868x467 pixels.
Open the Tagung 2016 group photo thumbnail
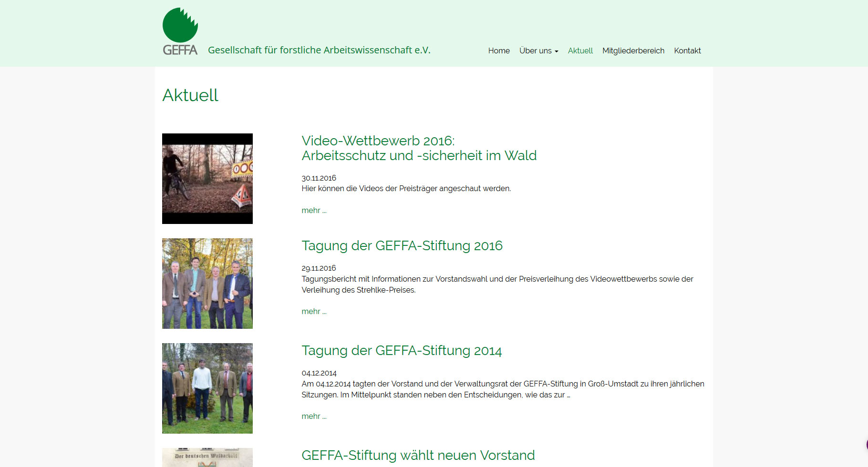(x=207, y=284)
